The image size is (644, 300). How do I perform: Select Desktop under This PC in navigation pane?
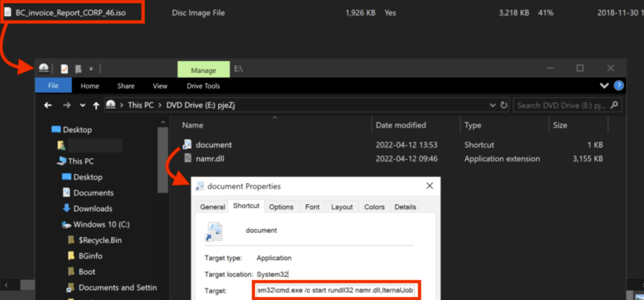click(82, 177)
